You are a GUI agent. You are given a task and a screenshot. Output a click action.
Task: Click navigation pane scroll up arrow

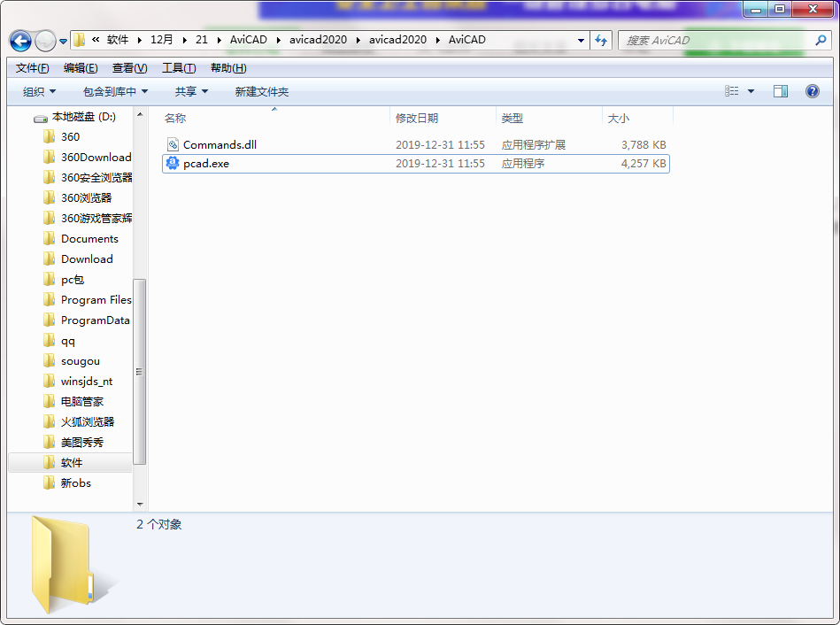[140, 114]
